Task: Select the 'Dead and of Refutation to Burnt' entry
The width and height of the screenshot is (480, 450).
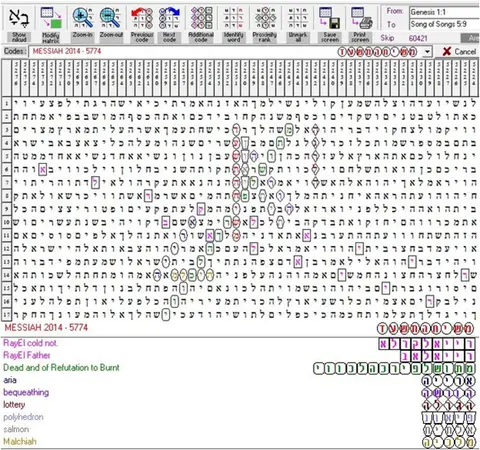Action: [61, 368]
